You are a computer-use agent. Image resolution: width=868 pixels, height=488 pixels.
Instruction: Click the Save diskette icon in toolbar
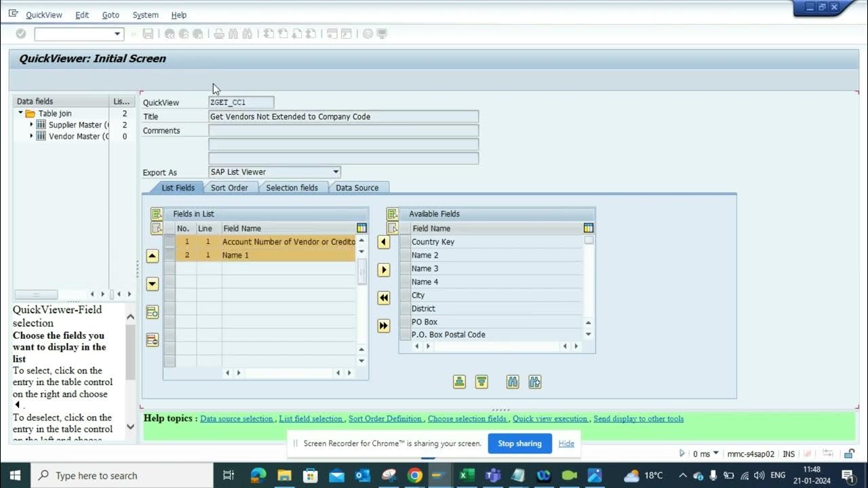tap(148, 33)
